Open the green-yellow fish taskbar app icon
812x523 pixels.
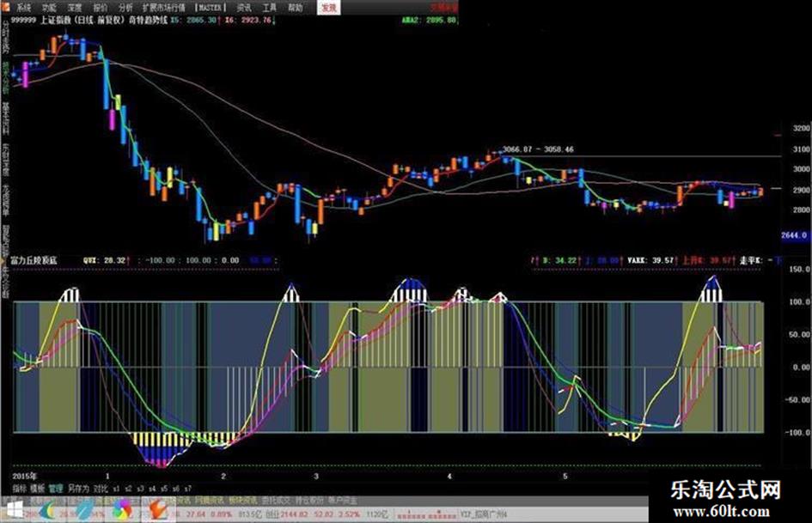pos(47,511)
